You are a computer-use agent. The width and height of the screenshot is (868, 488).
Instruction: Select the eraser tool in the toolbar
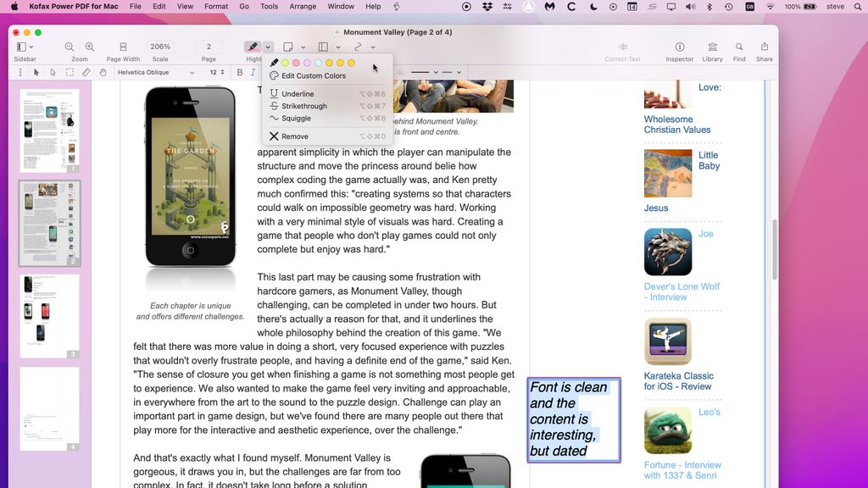tap(86, 72)
